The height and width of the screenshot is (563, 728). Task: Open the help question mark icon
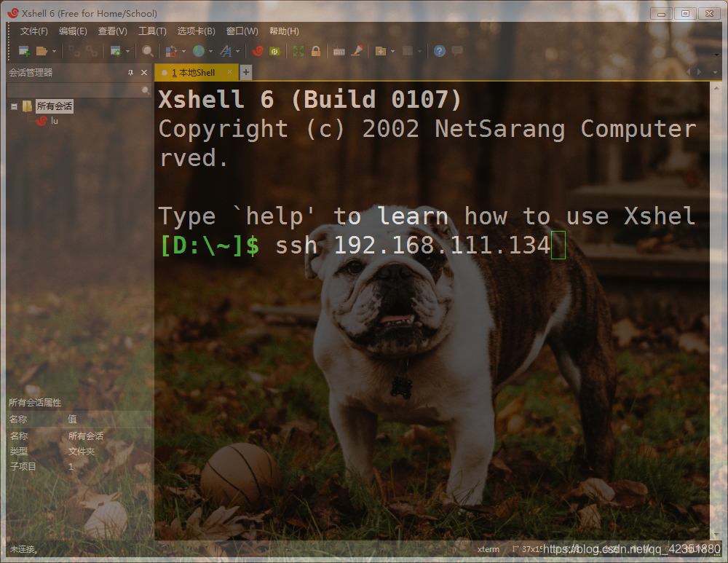(x=440, y=51)
